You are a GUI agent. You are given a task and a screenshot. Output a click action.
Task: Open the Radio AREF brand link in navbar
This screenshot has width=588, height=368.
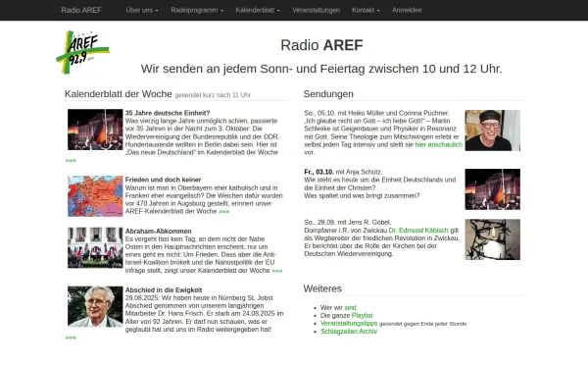[81, 10]
